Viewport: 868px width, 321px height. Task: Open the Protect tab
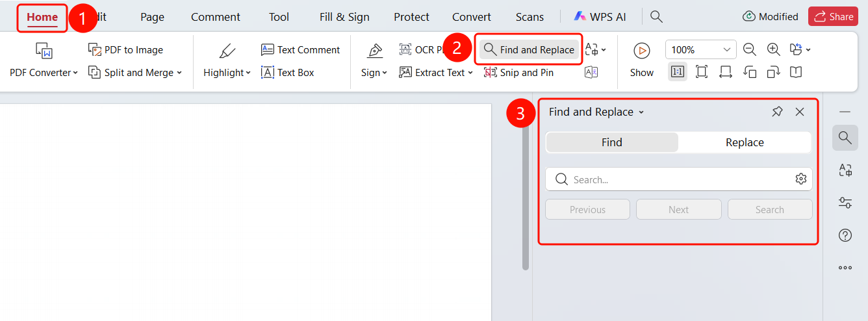(x=411, y=17)
